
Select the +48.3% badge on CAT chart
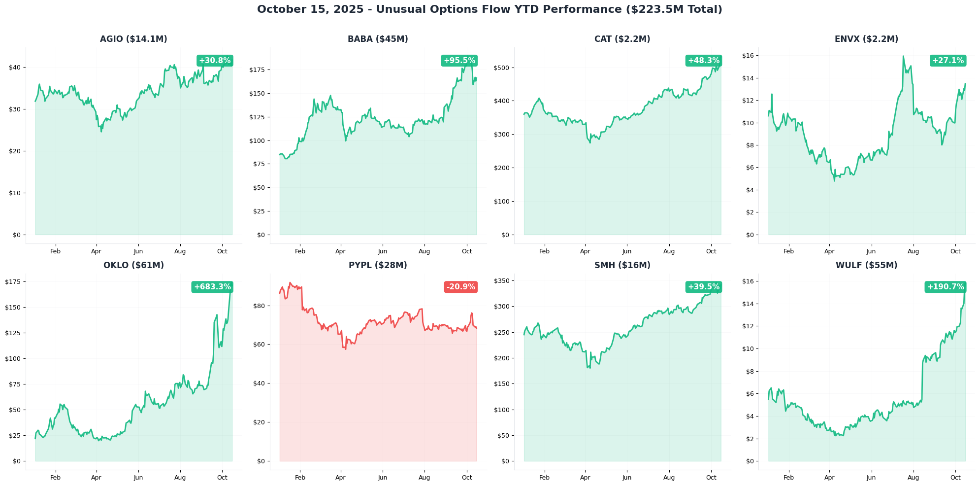(703, 61)
